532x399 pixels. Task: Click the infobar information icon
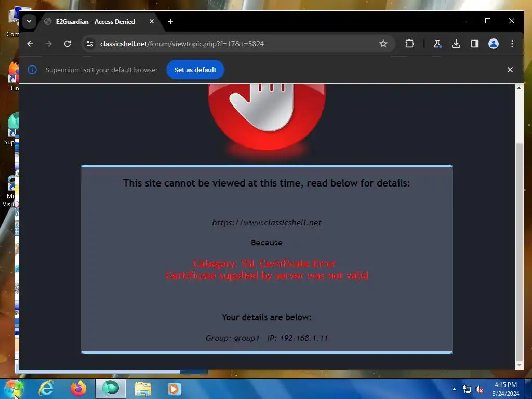32,70
